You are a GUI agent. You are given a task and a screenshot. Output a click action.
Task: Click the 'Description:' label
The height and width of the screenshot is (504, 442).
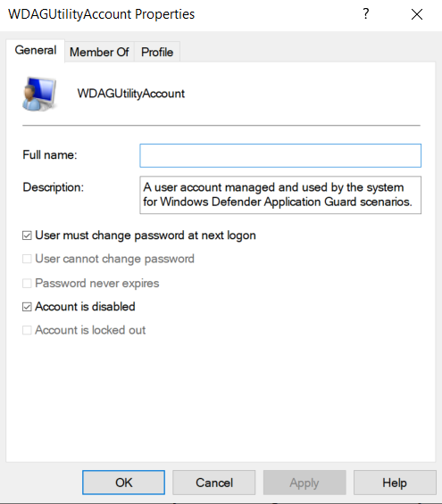tap(53, 187)
